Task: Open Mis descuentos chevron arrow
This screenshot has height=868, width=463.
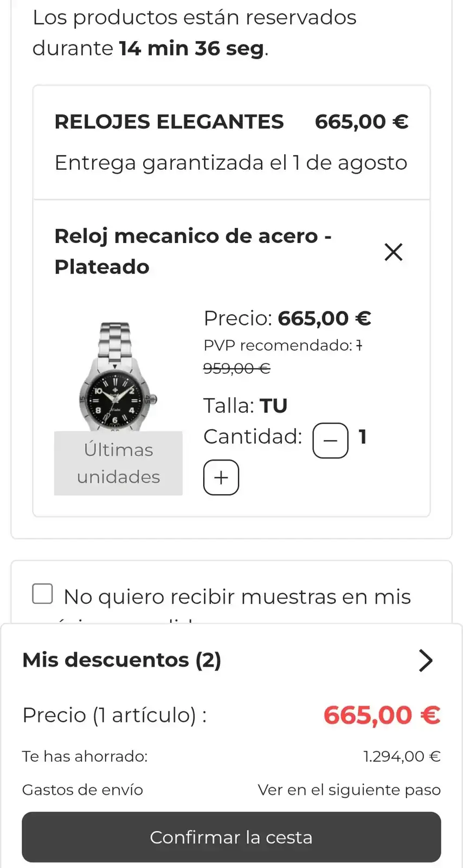Action: (x=426, y=660)
